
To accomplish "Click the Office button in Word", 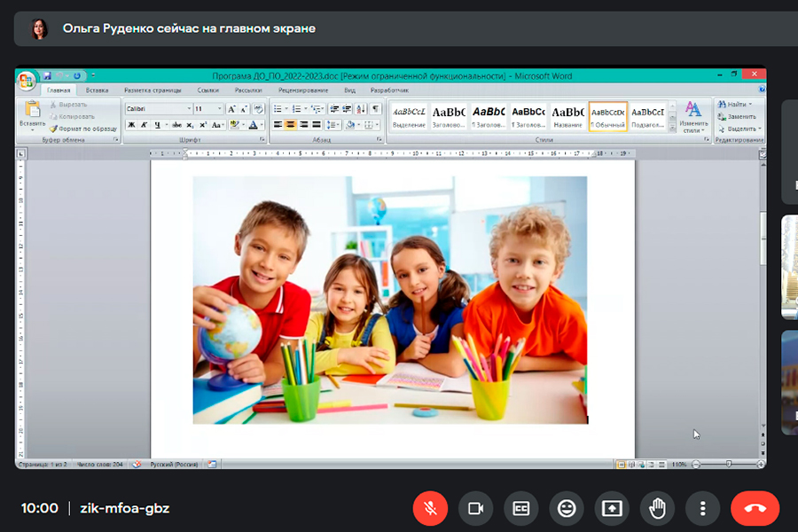I will [x=26, y=80].
